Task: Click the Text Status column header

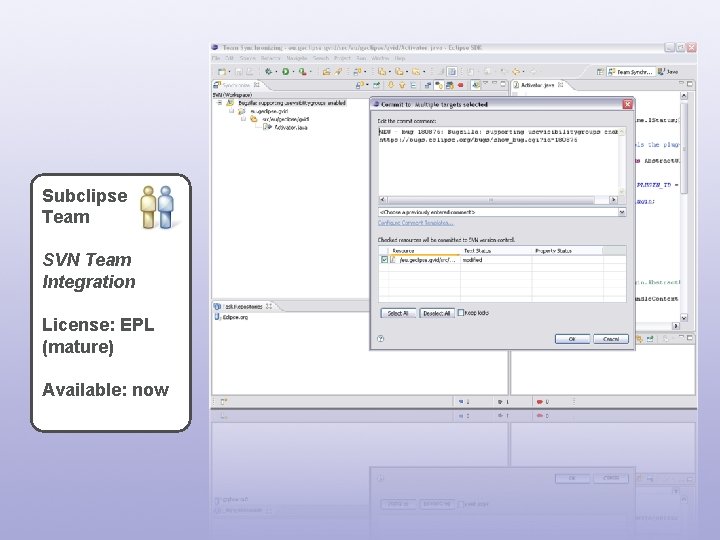Action: coord(496,251)
